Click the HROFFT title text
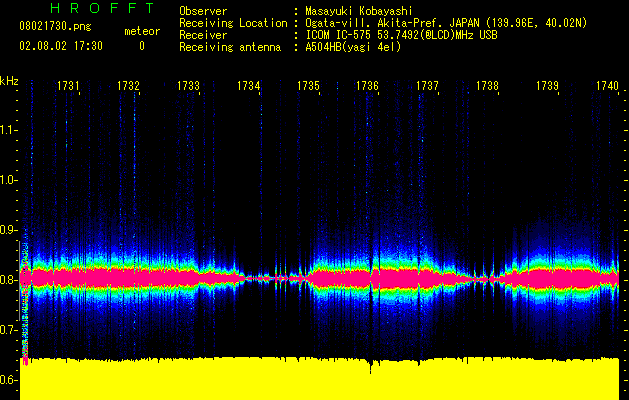The height and width of the screenshot is (400, 629). [102, 8]
